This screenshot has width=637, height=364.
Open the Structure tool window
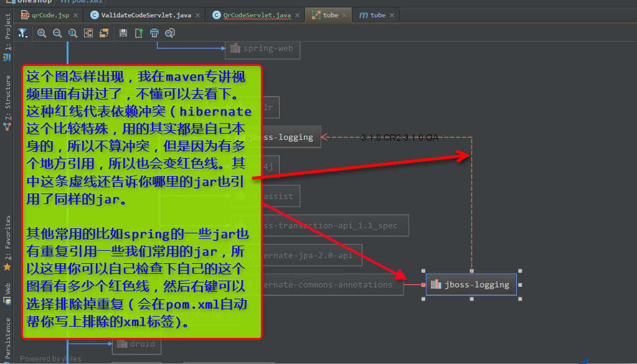tap(7, 98)
